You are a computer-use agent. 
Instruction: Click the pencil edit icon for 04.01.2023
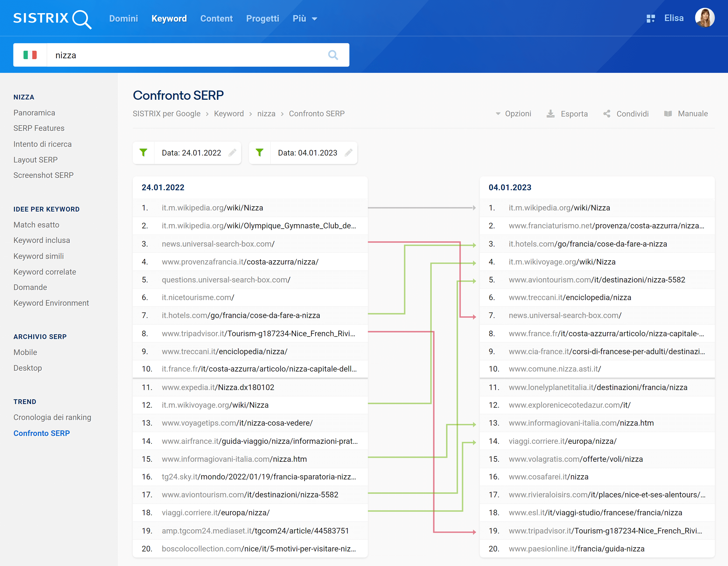pos(349,153)
